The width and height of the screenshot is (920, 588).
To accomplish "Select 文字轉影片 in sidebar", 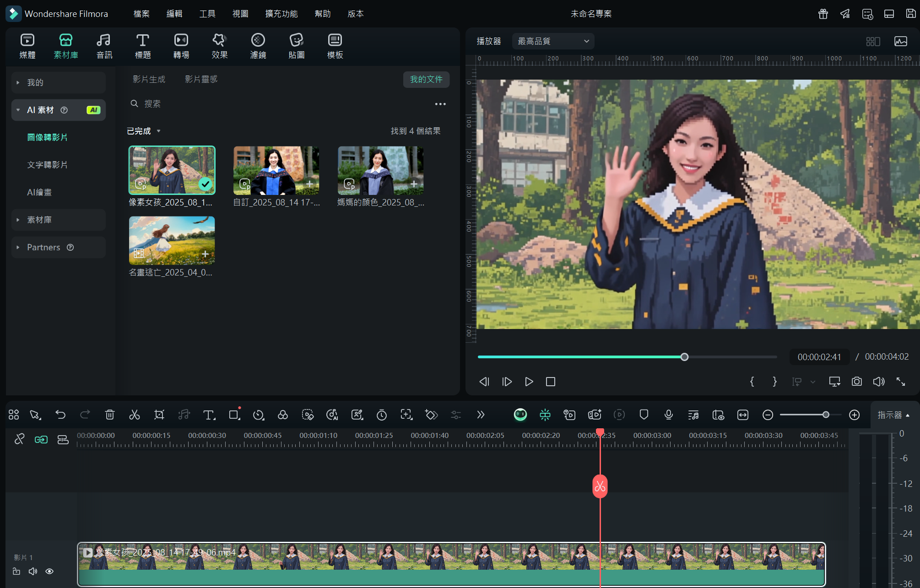I will pos(48,165).
